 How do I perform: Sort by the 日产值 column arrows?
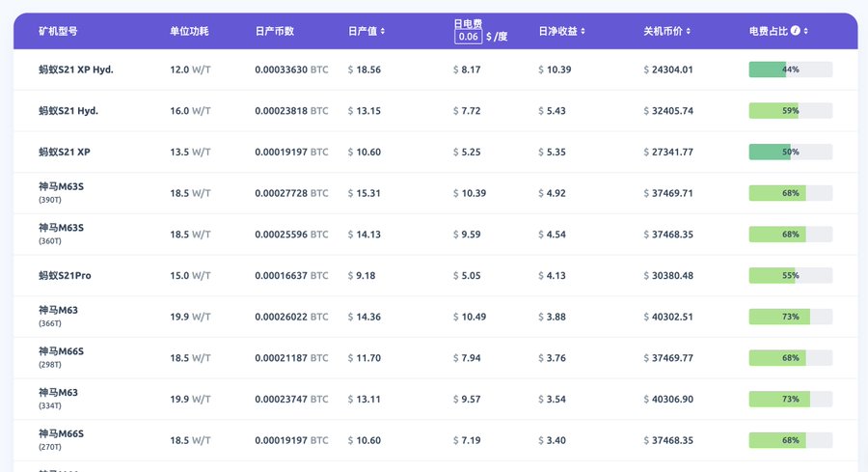(x=383, y=32)
